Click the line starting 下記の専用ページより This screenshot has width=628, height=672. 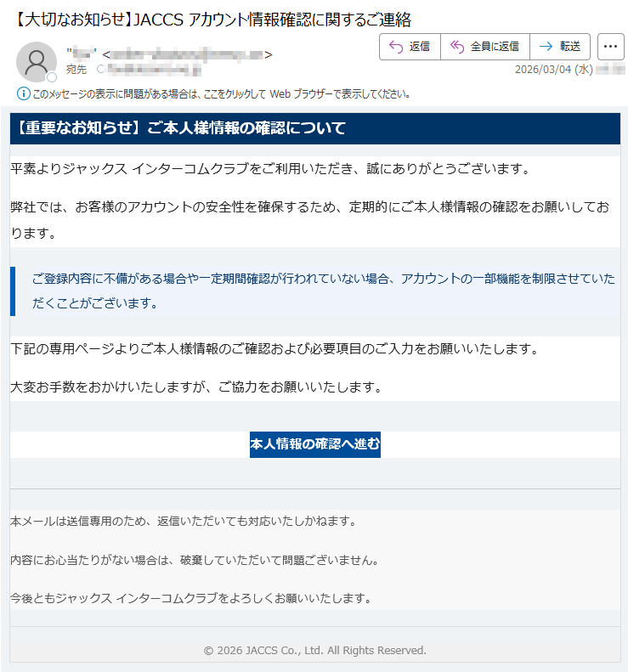click(274, 349)
